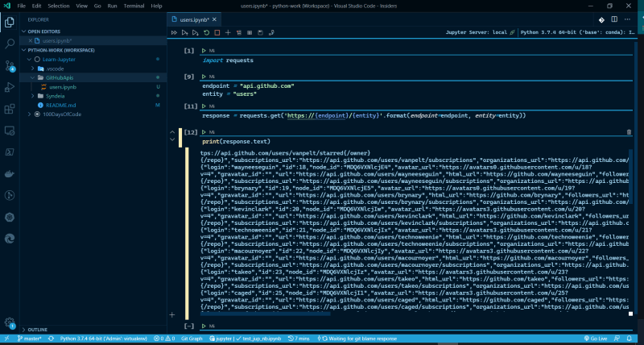Open source control changes diamond icon
The height and width of the screenshot is (345, 644).
601,19
